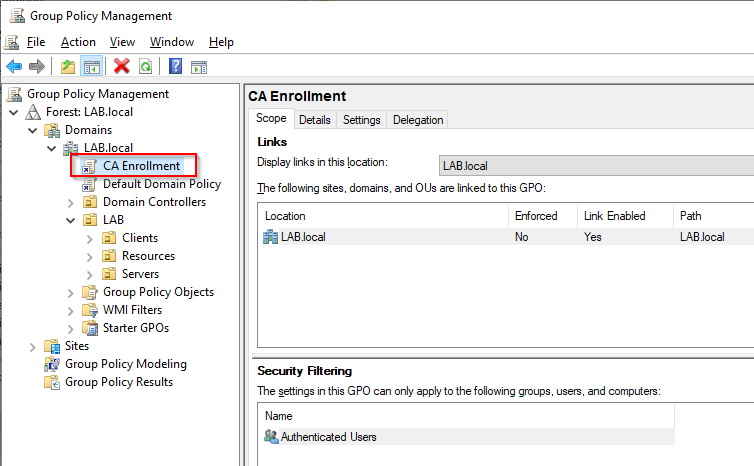The height and width of the screenshot is (466, 754).
Task: Toggle the Show/Hide Action Pane icon
Action: pos(199,67)
